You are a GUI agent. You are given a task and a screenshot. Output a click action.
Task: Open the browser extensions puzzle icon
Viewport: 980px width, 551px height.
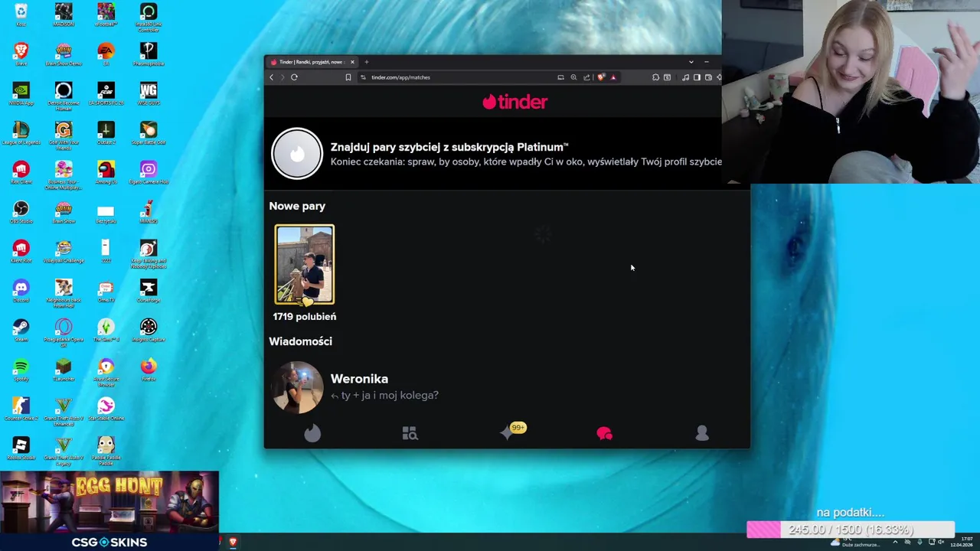click(655, 77)
